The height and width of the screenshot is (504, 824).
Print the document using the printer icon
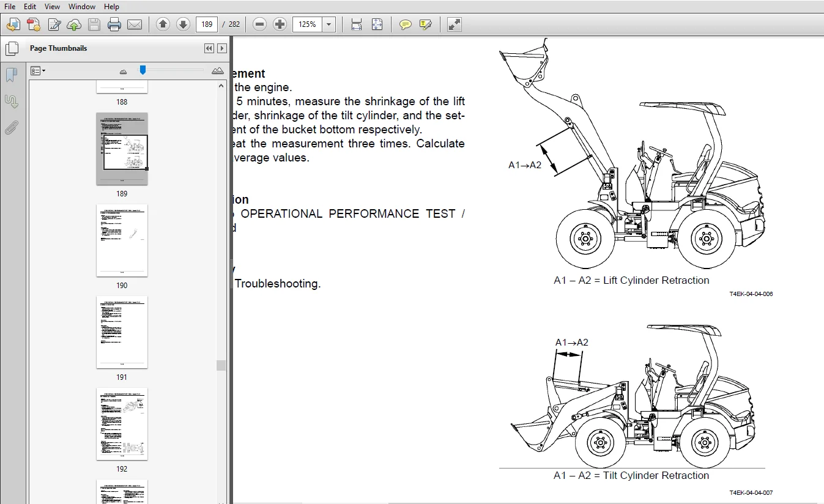114,24
